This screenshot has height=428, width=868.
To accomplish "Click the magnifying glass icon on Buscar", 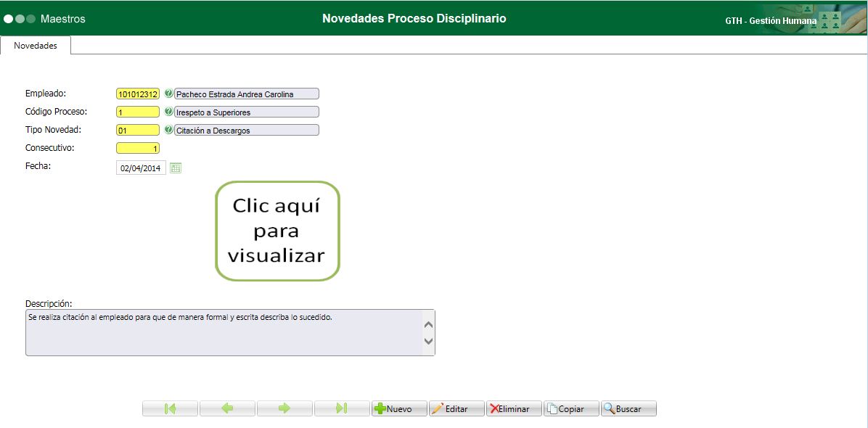I will click(610, 408).
